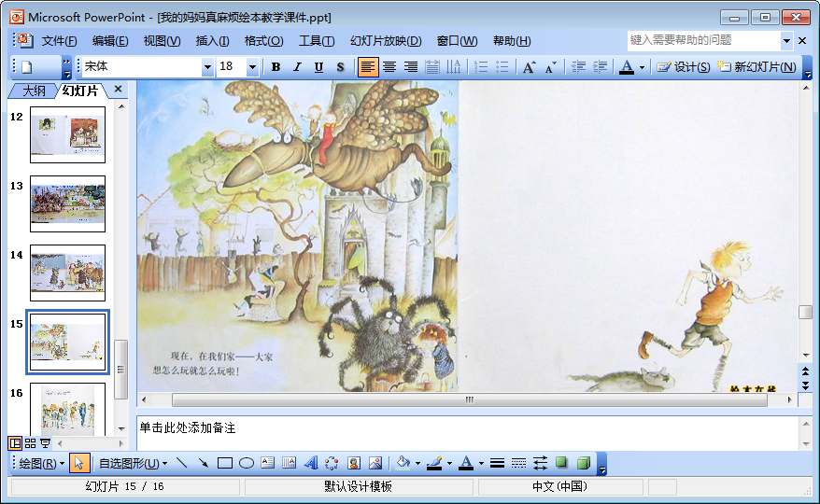The image size is (820, 504).
Task: Toggle Bold formatting
Action: [x=276, y=67]
